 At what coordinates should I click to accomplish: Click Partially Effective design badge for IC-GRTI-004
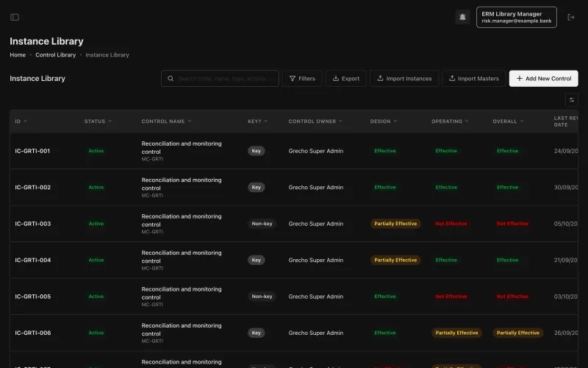[395, 261]
